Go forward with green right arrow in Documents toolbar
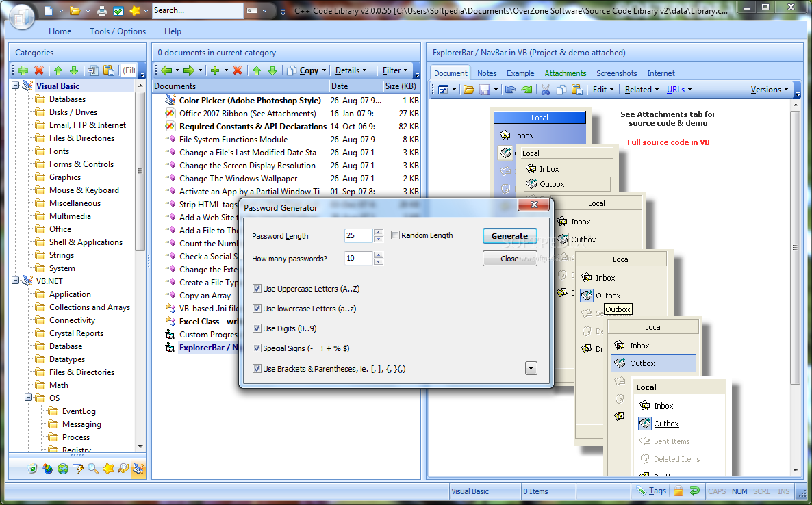Screen dimensions: 812x505 click(x=189, y=70)
